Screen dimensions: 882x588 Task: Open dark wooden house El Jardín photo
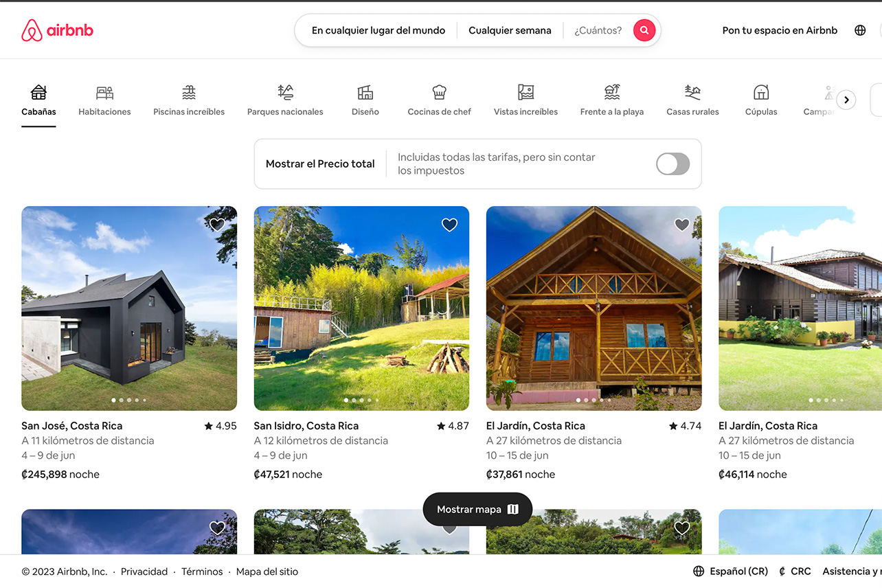tap(800, 308)
